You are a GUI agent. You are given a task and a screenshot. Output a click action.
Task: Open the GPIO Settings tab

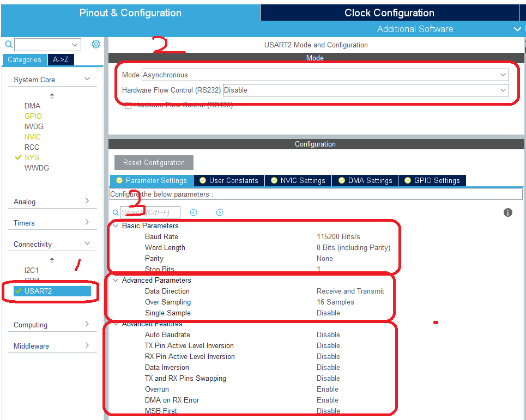432,181
